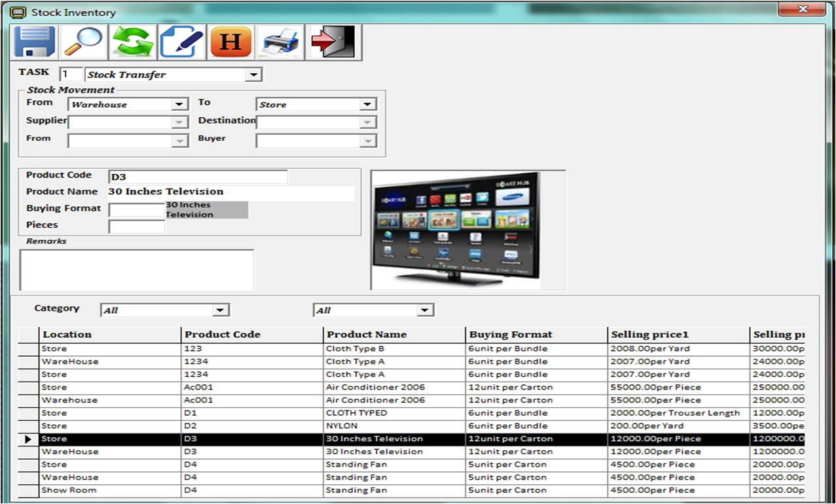Open the magnifying glass Search tool

83,43
